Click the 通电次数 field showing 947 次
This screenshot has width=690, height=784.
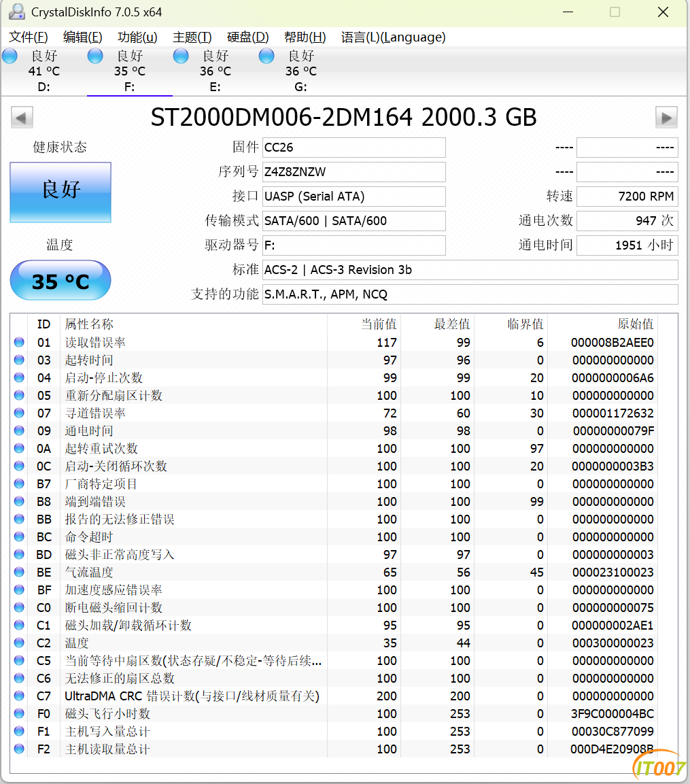[x=627, y=221]
